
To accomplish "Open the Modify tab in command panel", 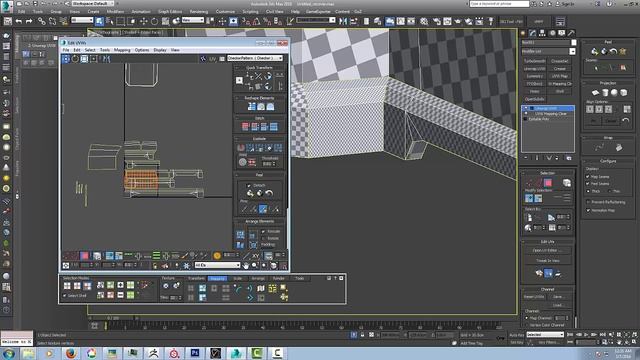I will coord(533,33).
